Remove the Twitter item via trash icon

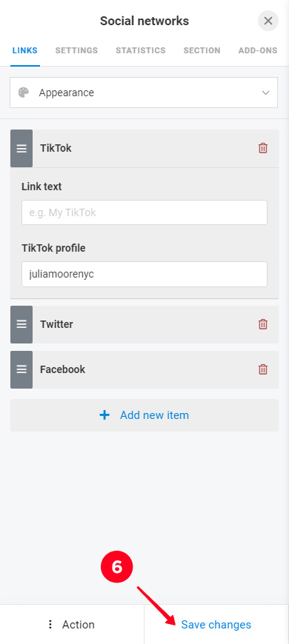pyautogui.click(x=262, y=324)
